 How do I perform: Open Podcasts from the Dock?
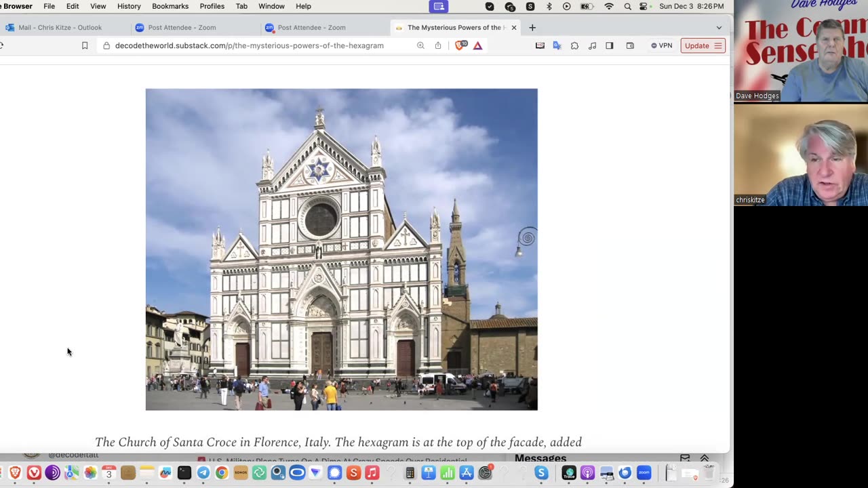[587, 473]
